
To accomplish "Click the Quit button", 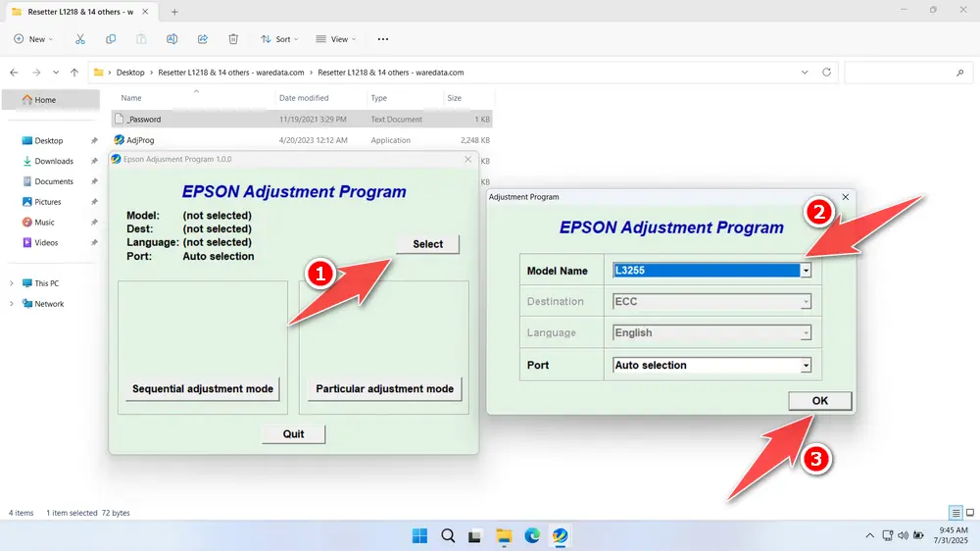I will [x=293, y=434].
